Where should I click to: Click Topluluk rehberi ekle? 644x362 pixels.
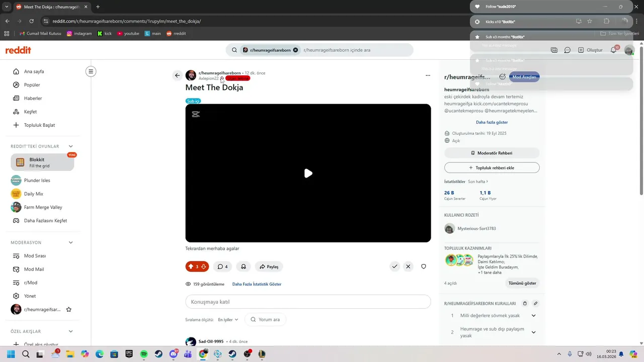coord(492,168)
